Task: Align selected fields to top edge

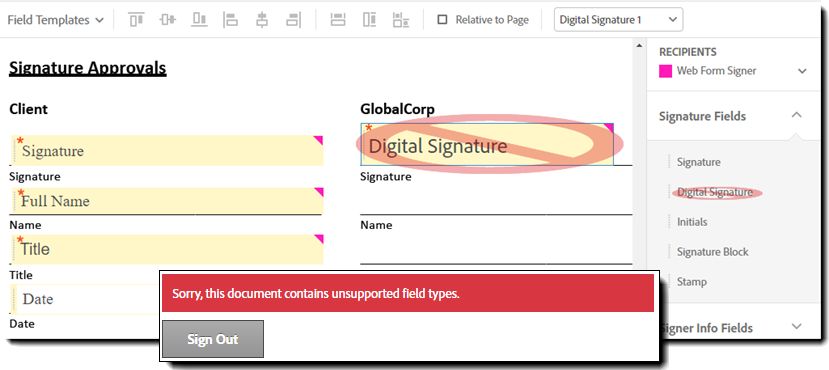Action: (x=136, y=20)
